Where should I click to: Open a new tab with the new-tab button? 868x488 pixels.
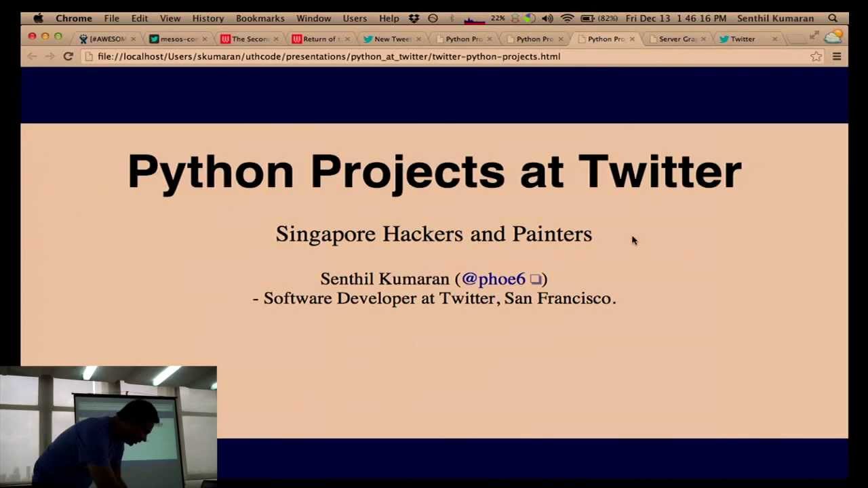[x=797, y=39]
